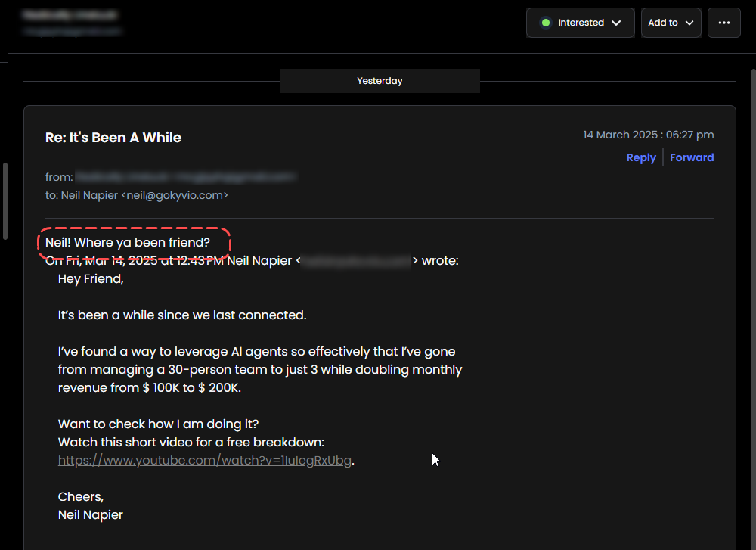Screen dimensions: 756x550
Task: Open the YouTube video link
Action: tap(204, 461)
